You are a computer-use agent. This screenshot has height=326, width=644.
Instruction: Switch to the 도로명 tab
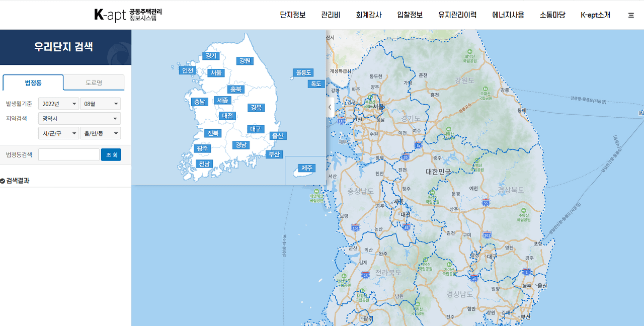tap(94, 82)
